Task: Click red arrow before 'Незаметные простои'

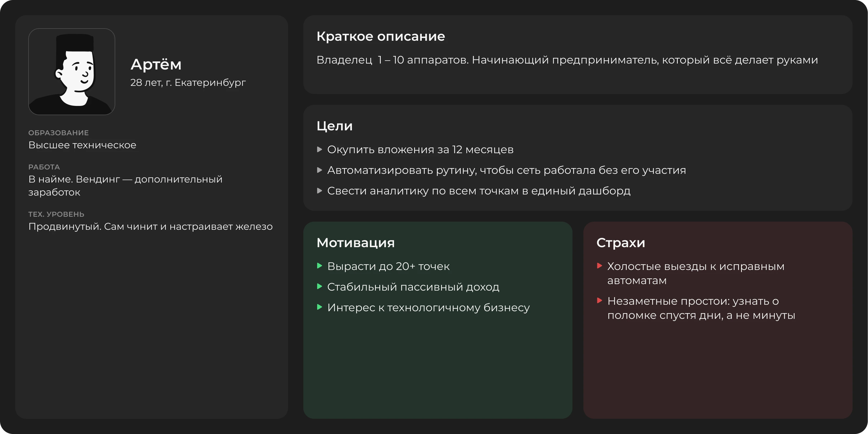Action: coord(600,300)
